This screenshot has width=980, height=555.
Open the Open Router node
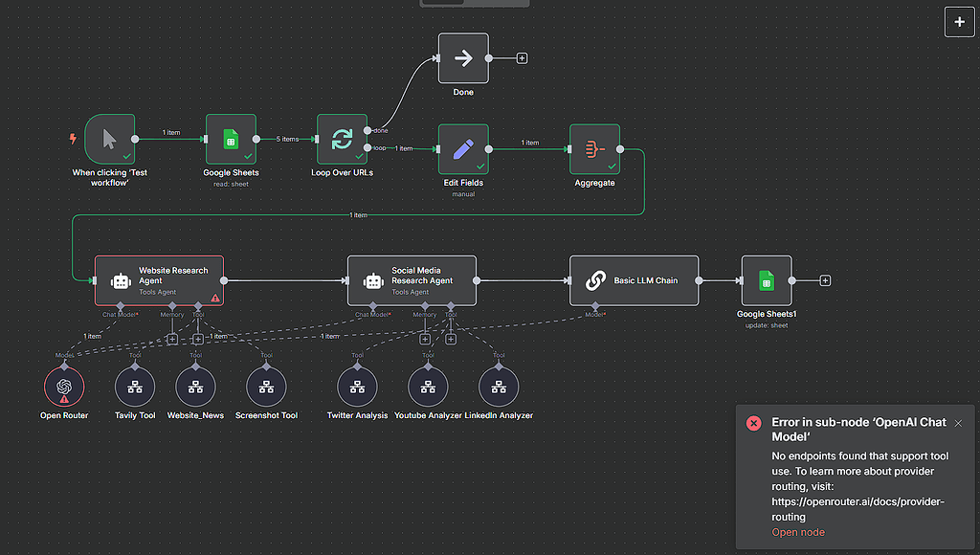pyautogui.click(x=63, y=388)
